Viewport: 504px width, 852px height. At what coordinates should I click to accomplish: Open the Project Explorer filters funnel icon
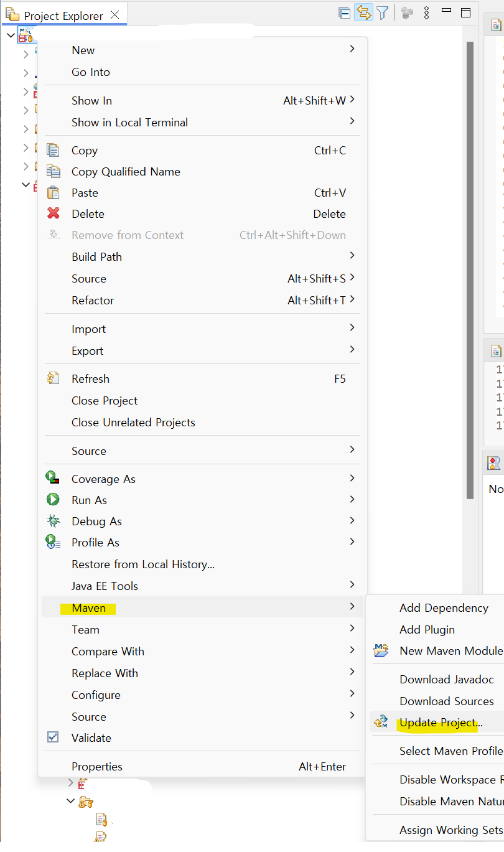(x=382, y=12)
